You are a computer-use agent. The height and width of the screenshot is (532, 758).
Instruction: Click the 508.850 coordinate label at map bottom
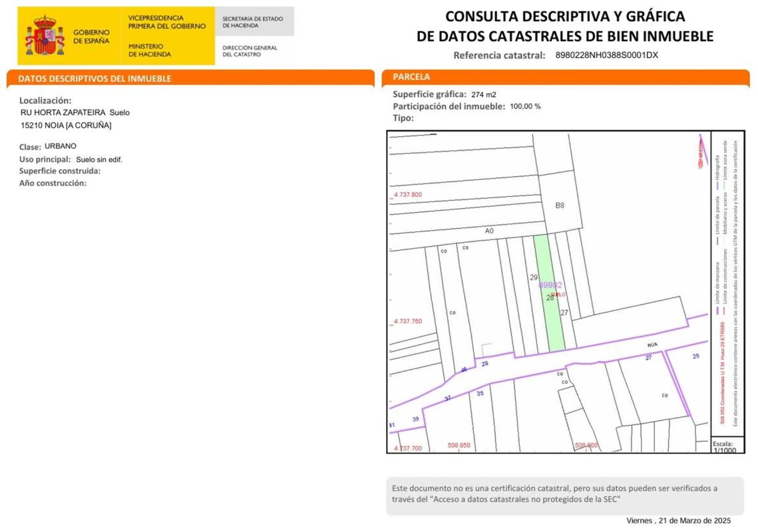[459, 446]
